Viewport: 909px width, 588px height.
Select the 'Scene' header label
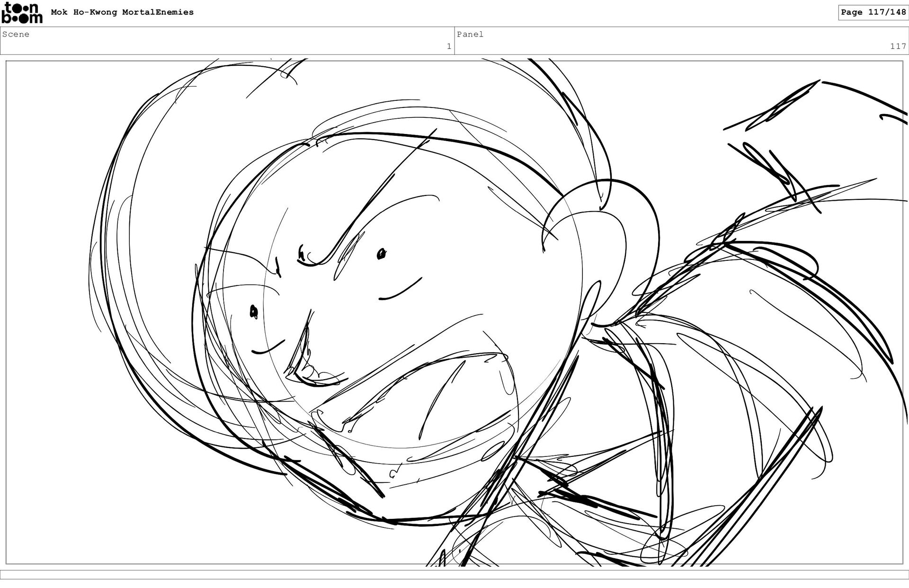[x=16, y=34]
